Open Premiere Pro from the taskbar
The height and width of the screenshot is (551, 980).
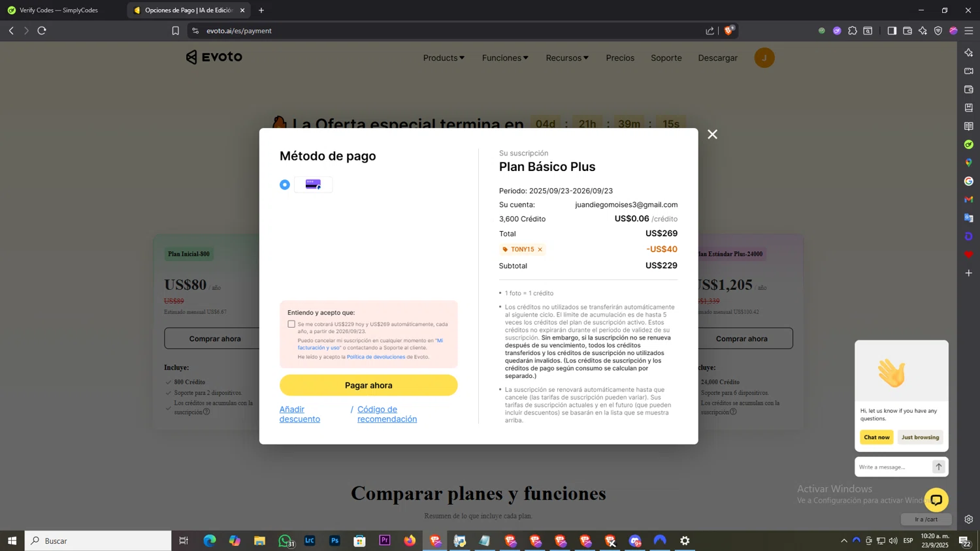pos(385,541)
